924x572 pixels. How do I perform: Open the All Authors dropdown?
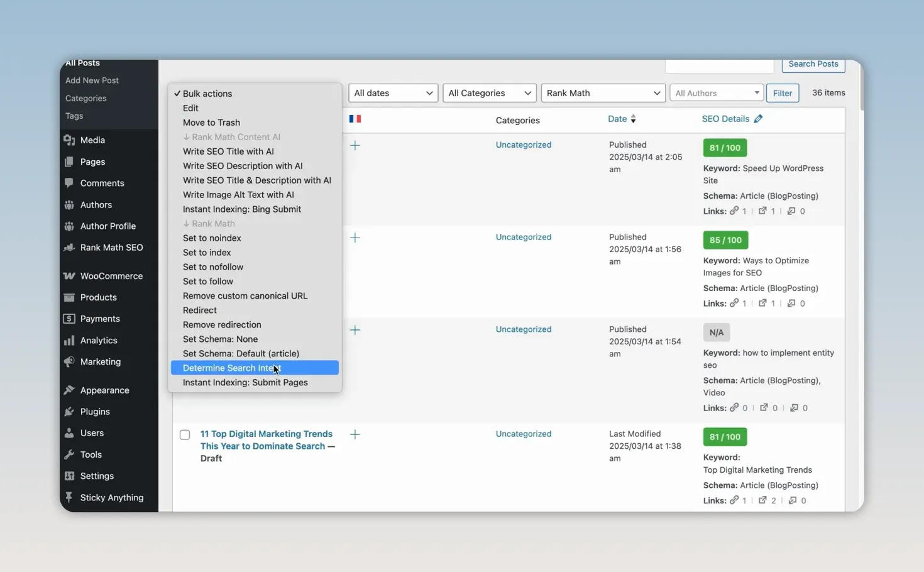tap(717, 93)
